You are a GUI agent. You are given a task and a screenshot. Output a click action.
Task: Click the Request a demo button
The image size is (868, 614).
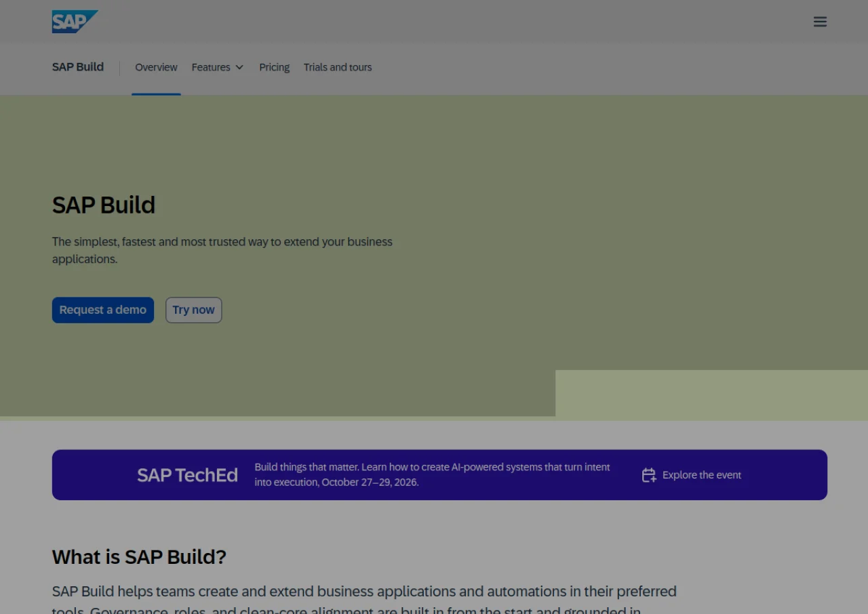tap(103, 310)
